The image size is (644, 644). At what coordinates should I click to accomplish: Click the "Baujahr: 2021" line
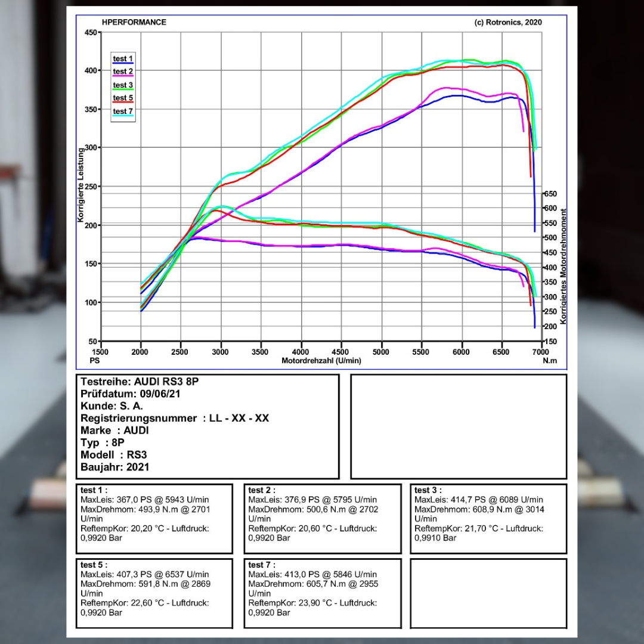pyautogui.click(x=115, y=467)
